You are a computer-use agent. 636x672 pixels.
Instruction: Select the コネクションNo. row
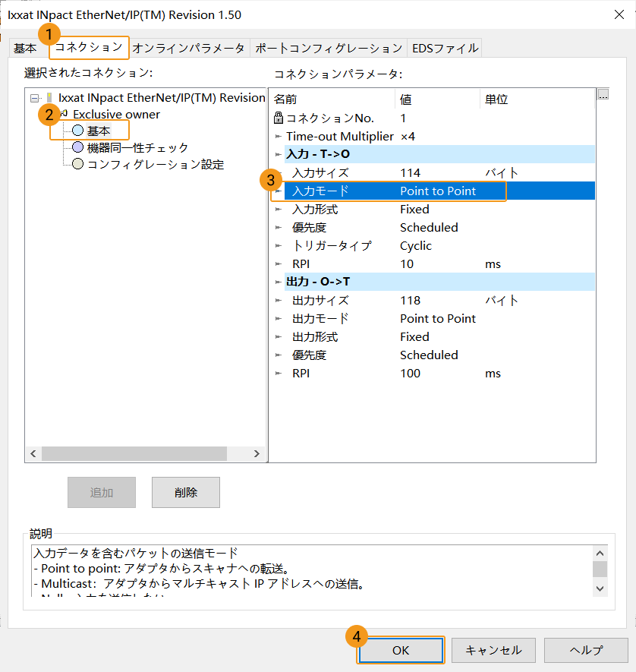pyautogui.click(x=433, y=118)
